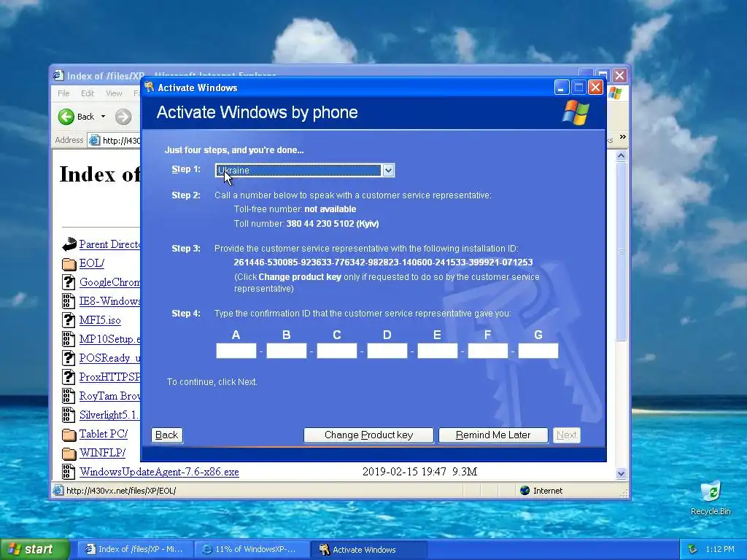Focus confirmation ID field C
The width and height of the screenshot is (747, 560).
(337, 351)
